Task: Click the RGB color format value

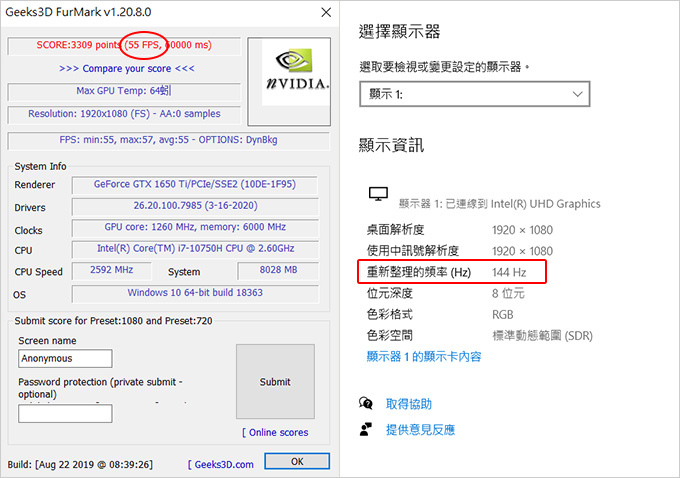Action: 503,314
